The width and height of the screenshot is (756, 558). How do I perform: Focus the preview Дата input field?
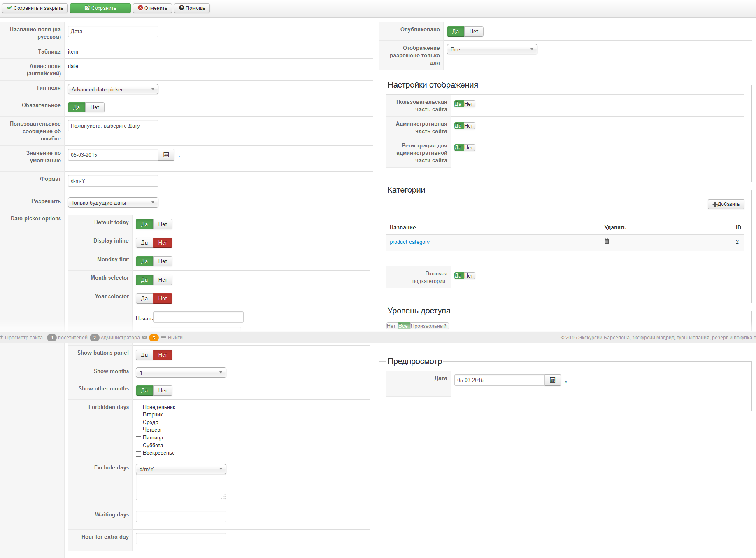pyautogui.click(x=500, y=380)
